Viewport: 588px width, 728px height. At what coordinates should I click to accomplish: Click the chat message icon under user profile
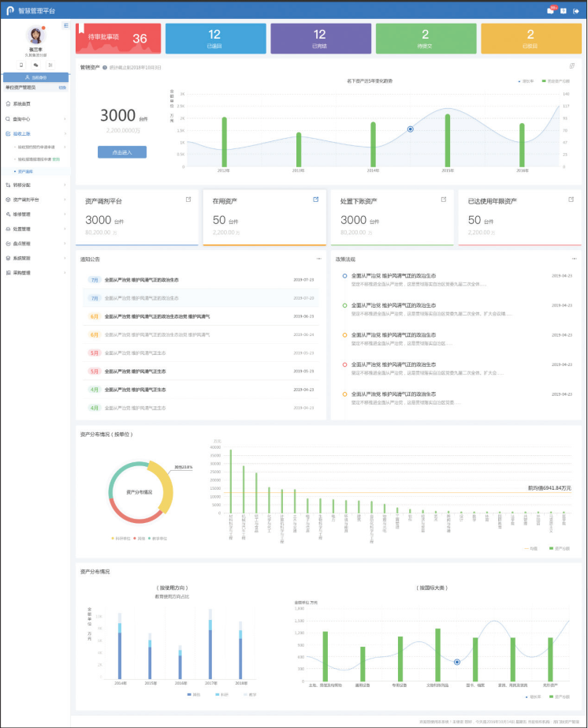35,65
